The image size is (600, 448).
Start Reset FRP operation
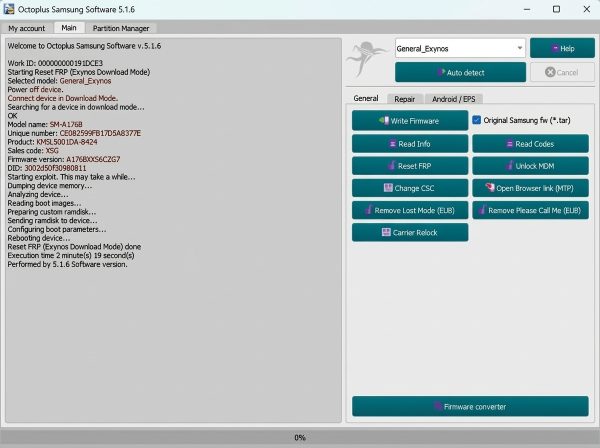click(x=410, y=166)
